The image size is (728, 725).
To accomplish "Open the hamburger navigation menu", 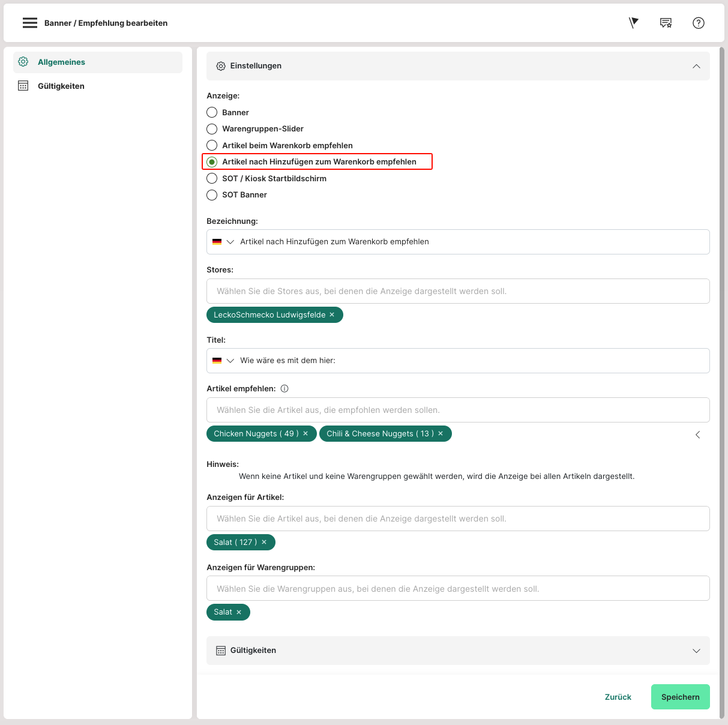I will (30, 23).
